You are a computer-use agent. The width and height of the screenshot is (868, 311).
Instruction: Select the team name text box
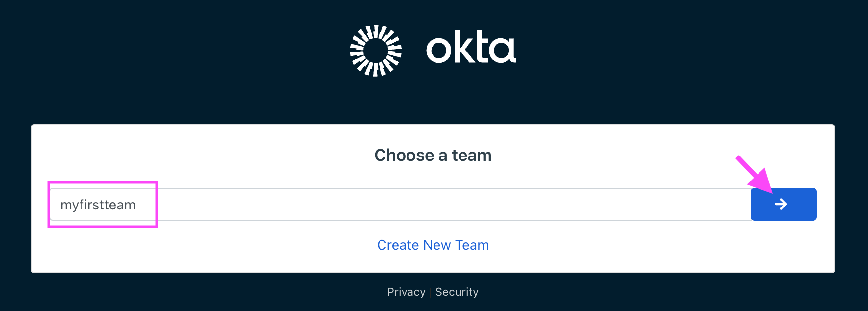[x=344, y=205]
